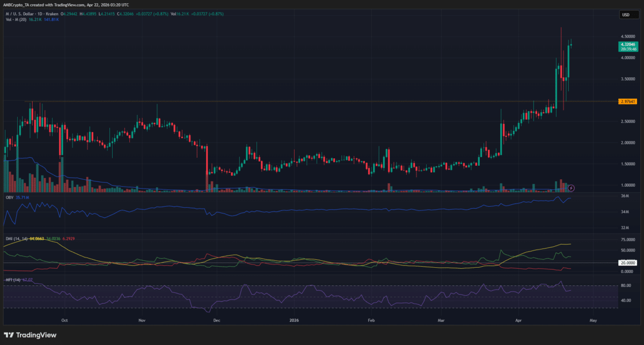Screen dimensions: 644x345
Task: Click the Feb label on time axis
Action: pyautogui.click(x=370, y=320)
